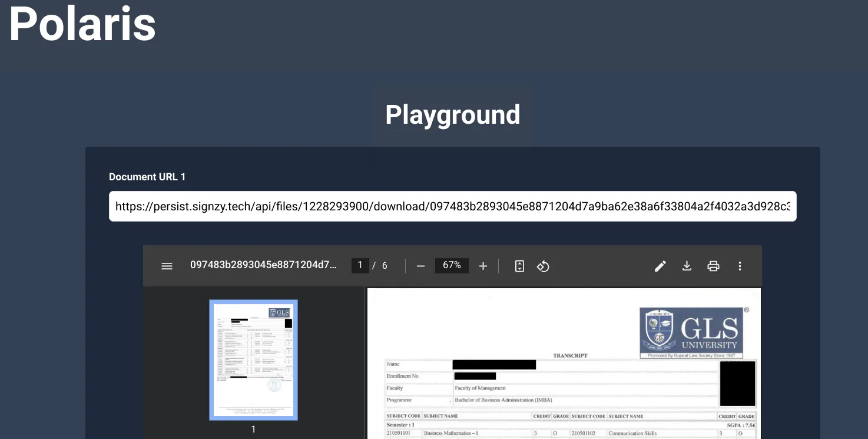
Task: Rotate the document counterclockwise
Action: (x=543, y=266)
